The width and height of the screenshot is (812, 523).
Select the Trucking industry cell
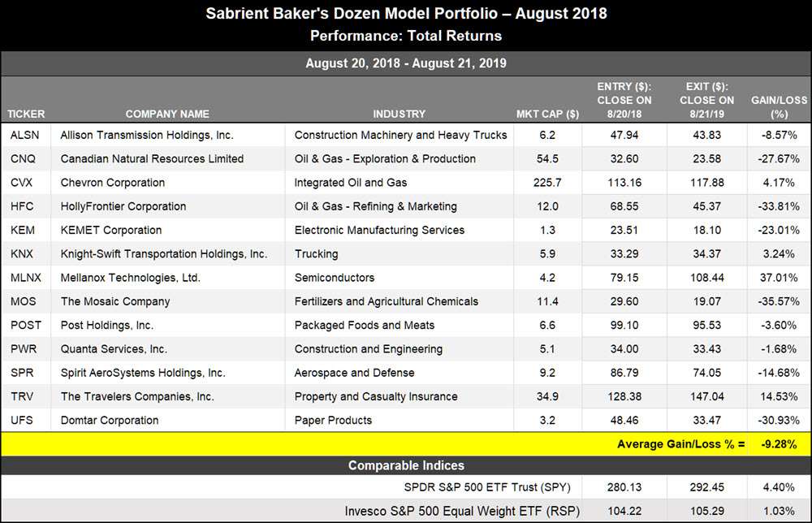(316, 254)
